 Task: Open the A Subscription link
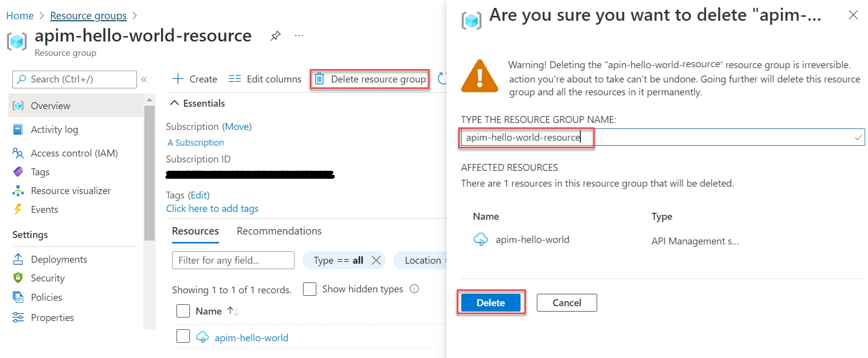[196, 142]
